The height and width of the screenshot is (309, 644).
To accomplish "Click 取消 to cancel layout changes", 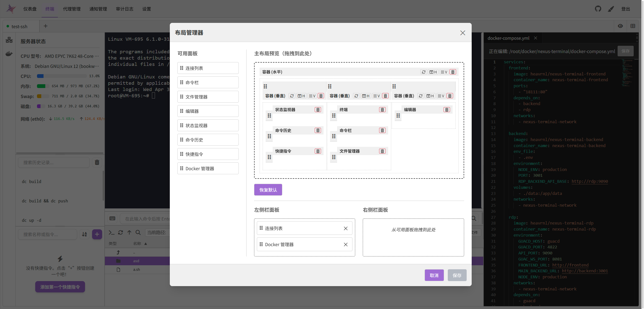I will coord(434,275).
